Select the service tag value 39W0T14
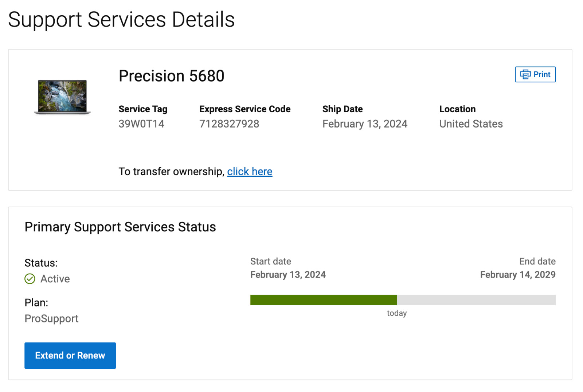 pyautogui.click(x=141, y=124)
